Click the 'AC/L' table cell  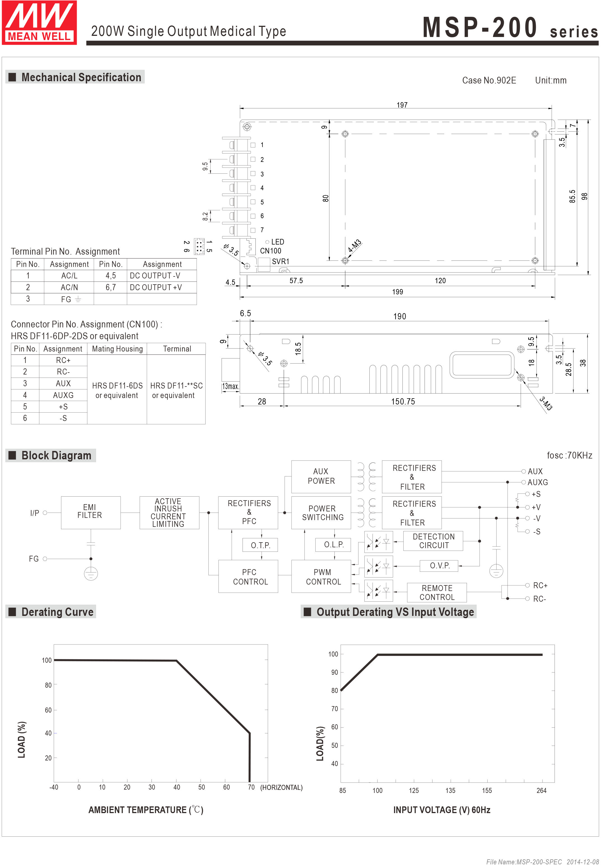(x=69, y=276)
